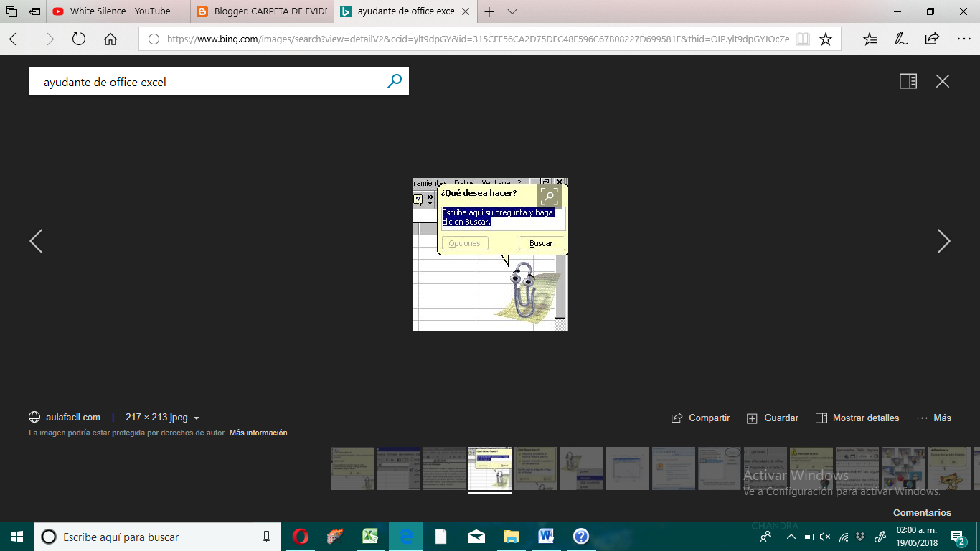Screen dimensions: 980x551
Task: Add web notes with the pen icon
Action: coord(901,39)
